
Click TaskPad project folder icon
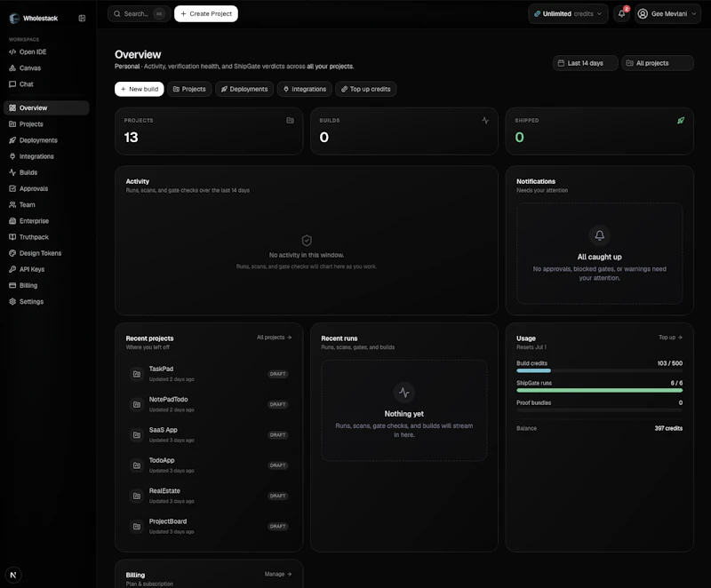[137, 374]
